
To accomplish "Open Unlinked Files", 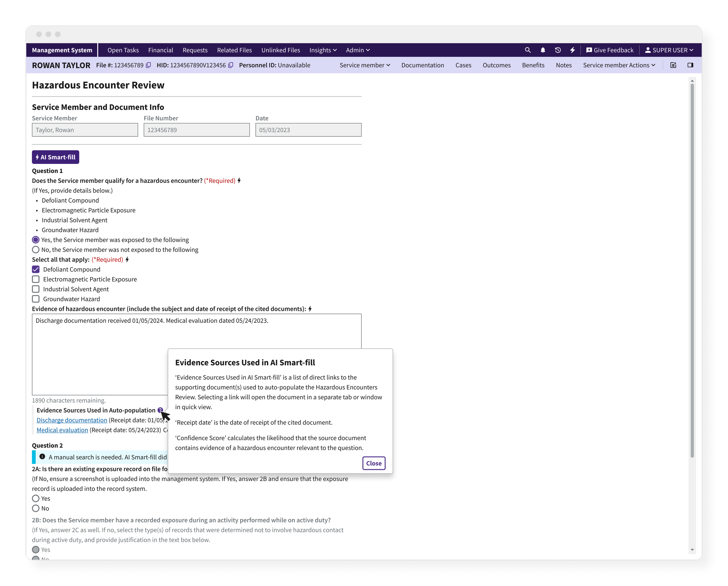I will [x=280, y=50].
